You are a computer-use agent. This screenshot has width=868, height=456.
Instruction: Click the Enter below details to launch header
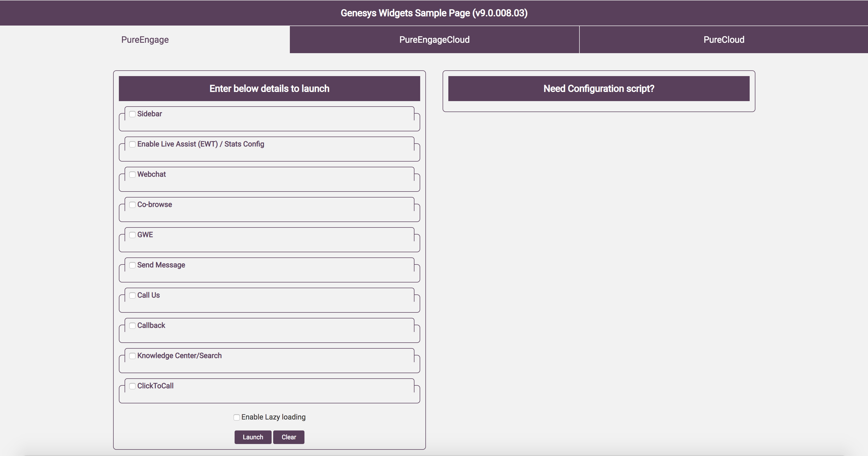point(269,89)
